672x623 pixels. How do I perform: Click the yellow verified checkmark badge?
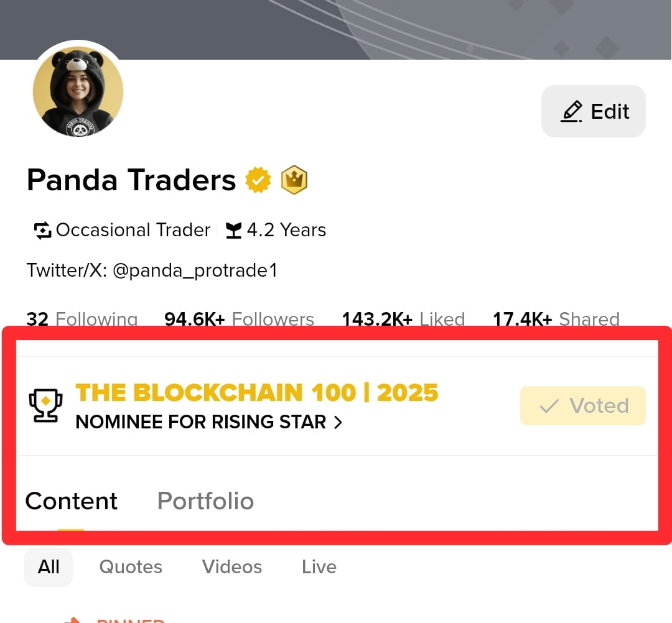258,180
